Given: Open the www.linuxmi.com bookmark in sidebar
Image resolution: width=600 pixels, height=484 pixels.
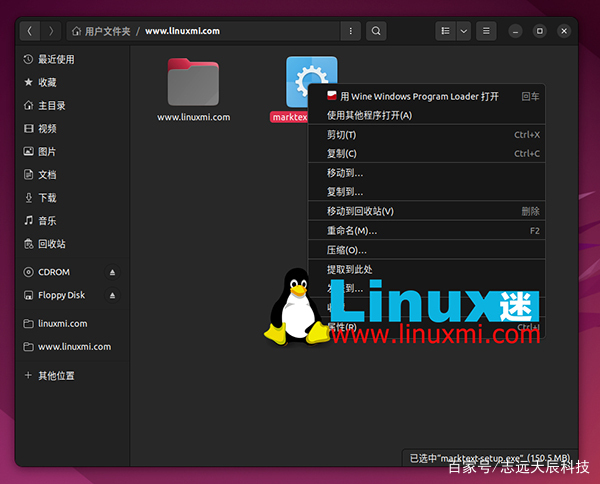Looking at the screenshot, I should [72, 347].
